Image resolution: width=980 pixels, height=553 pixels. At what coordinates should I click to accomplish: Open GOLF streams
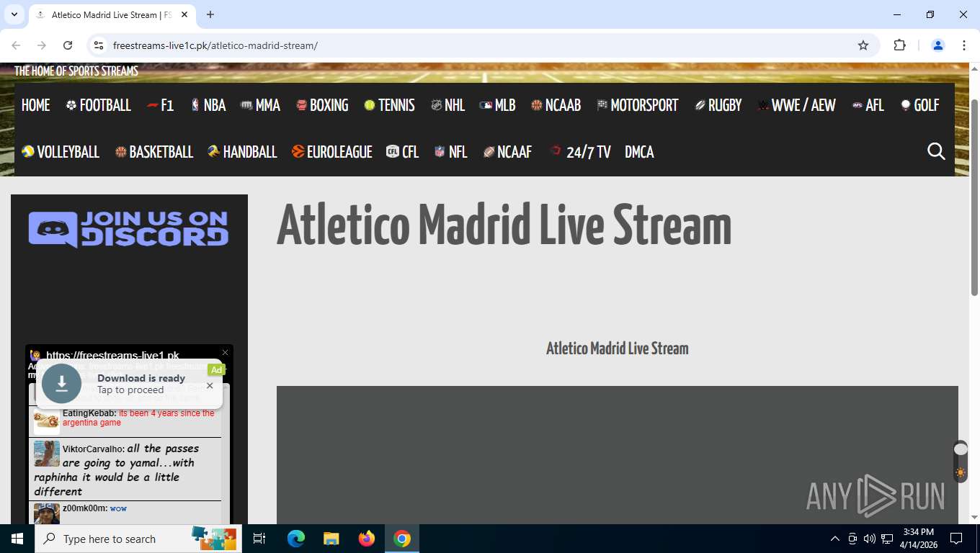(x=919, y=105)
